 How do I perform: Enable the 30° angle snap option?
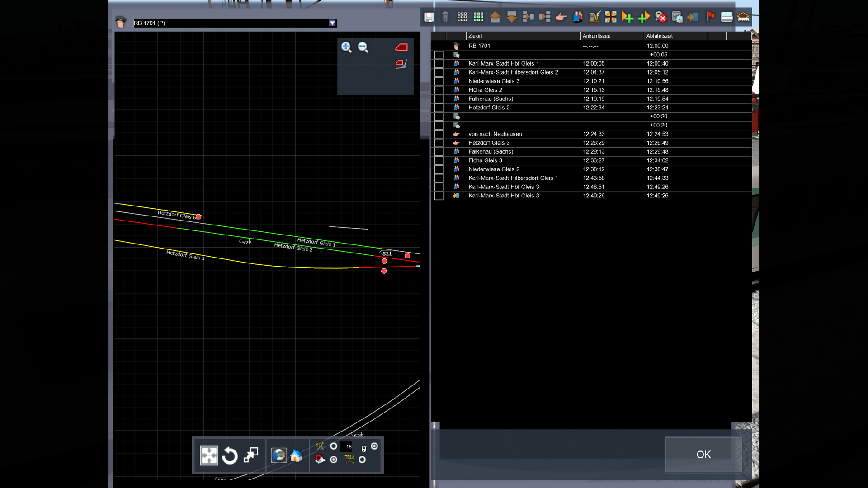point(334,446)
